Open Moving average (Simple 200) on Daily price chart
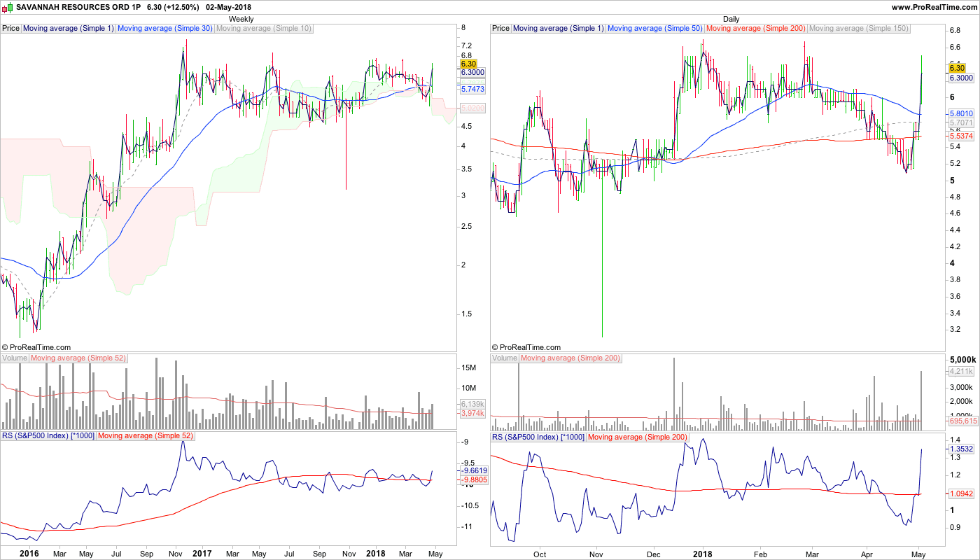This screenshot has width=980, height=560. coord(757,29)
